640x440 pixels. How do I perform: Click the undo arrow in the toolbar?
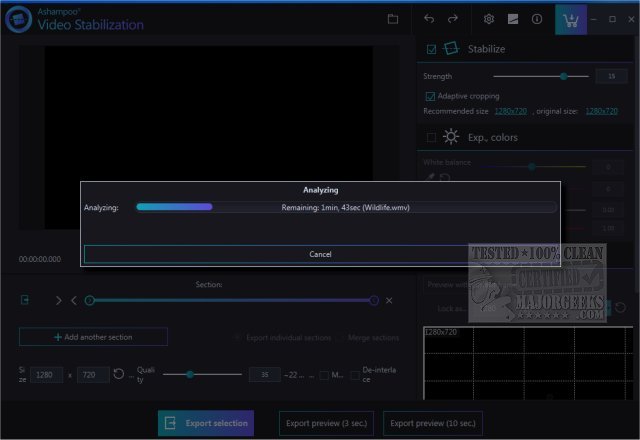[429, 19]
